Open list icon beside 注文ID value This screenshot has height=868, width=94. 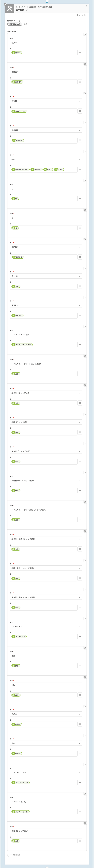point(80,53)
